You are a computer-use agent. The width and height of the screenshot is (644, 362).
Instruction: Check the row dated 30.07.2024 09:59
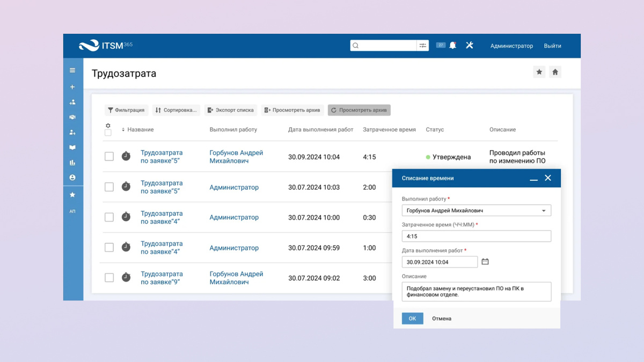tap(109, 247)
